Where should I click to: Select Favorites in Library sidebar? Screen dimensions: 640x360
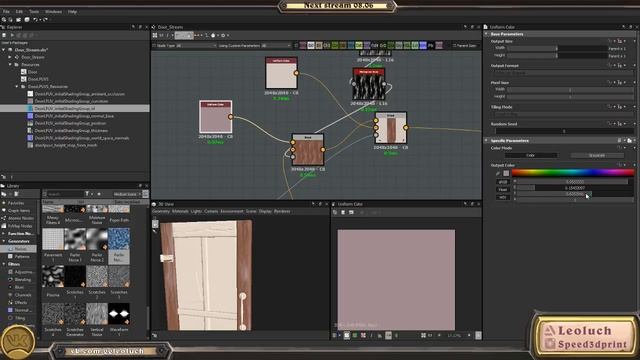tap(16, 203)
